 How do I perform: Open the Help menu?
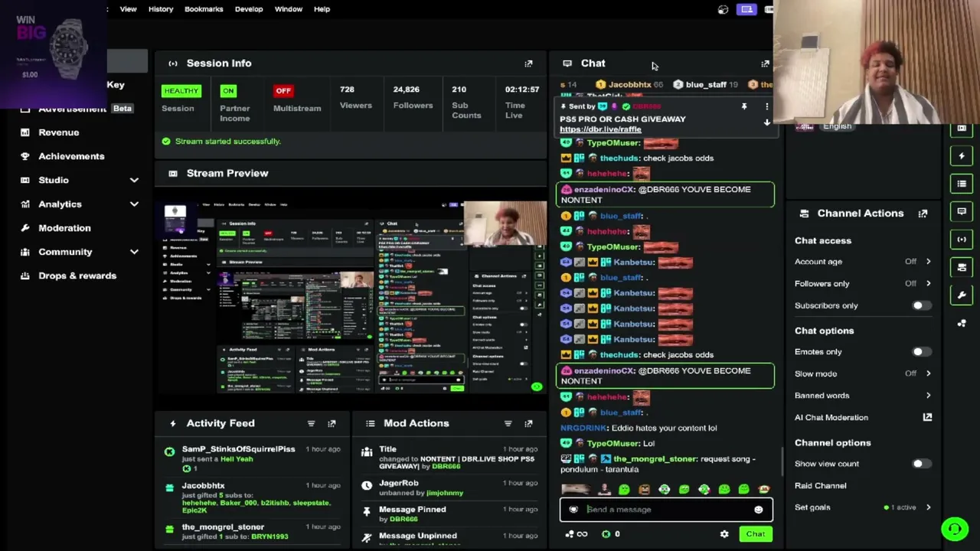(x=322, y=9)
